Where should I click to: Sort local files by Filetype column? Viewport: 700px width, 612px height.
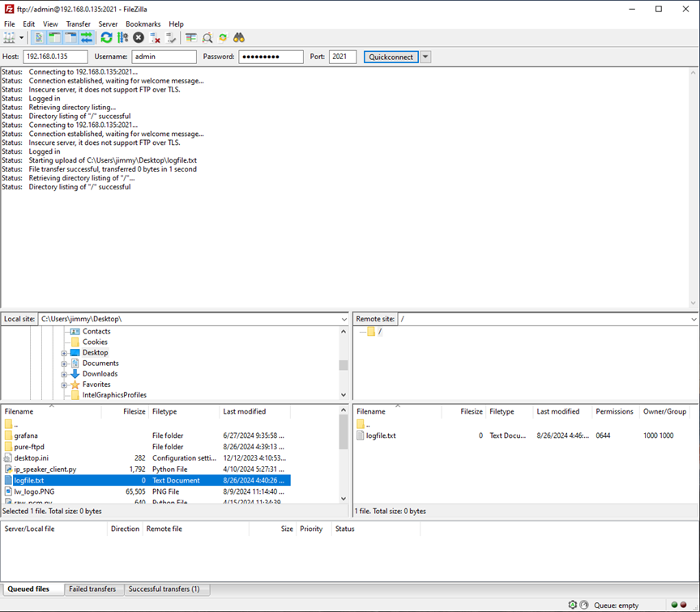[x=184, y=412]
